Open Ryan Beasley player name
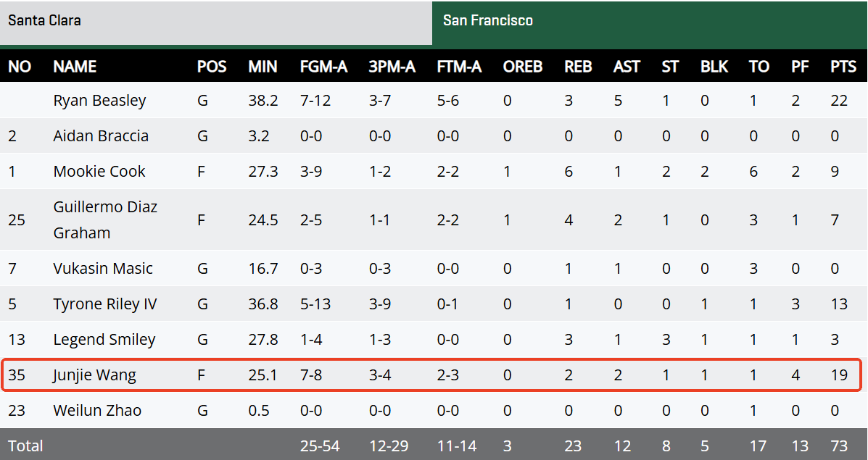 click(99, 101)
